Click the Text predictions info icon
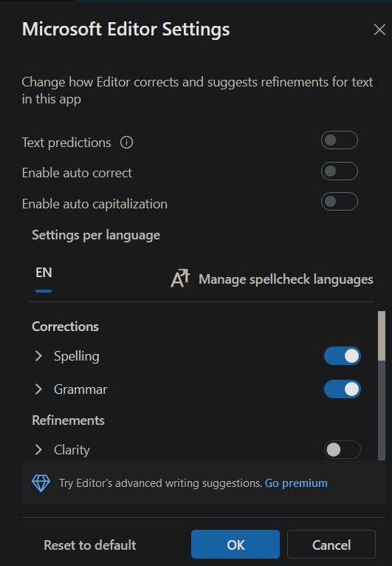Image resolution: width=392 pixels, height=566 pixels. tap(126, 143)
